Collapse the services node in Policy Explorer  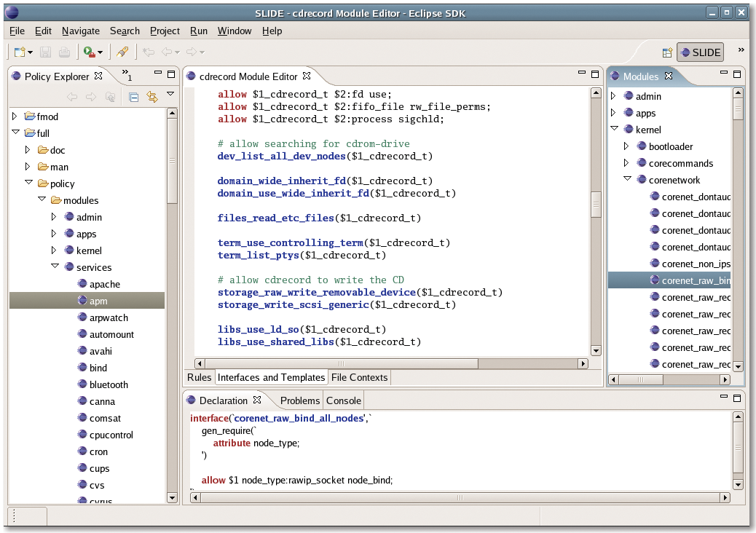pos(55,266)
